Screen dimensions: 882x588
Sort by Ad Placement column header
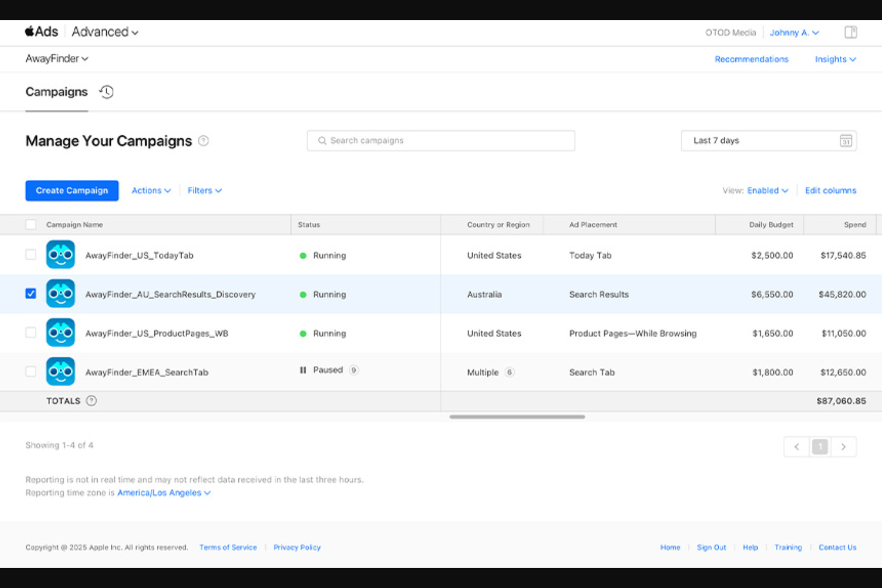click(x=593, y=225)
